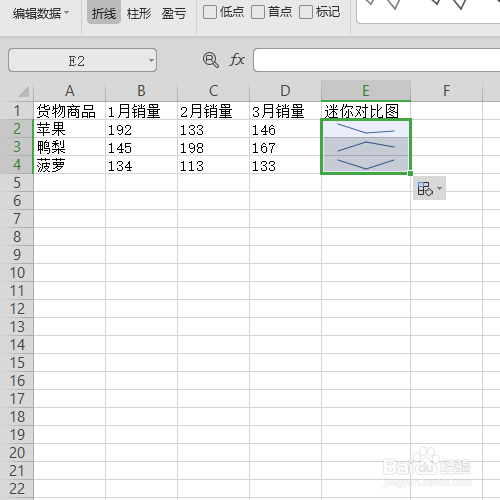This screenshot has height=500, width=500.
Task: Click the 3月销量 header cell
Action: pos(285,111)
